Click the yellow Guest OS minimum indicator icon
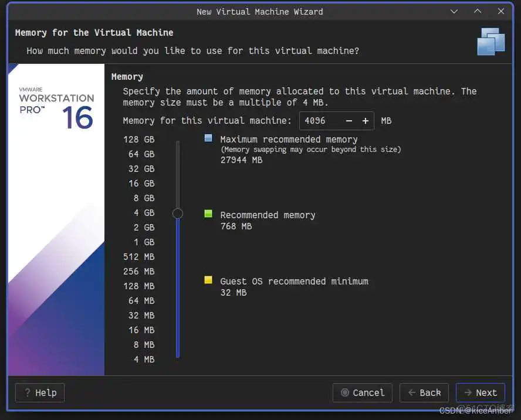Viewport: 521px width, 420px height. (x=207, y=280)
